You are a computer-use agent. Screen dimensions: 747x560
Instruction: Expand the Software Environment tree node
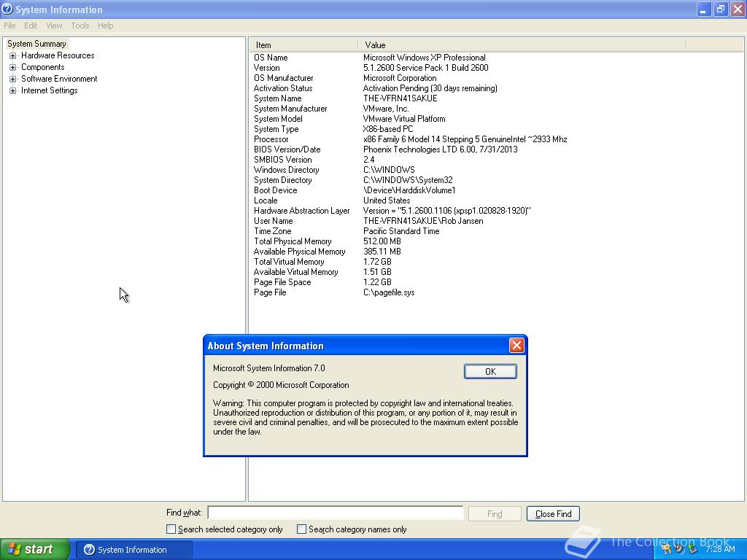pos(13,79)
